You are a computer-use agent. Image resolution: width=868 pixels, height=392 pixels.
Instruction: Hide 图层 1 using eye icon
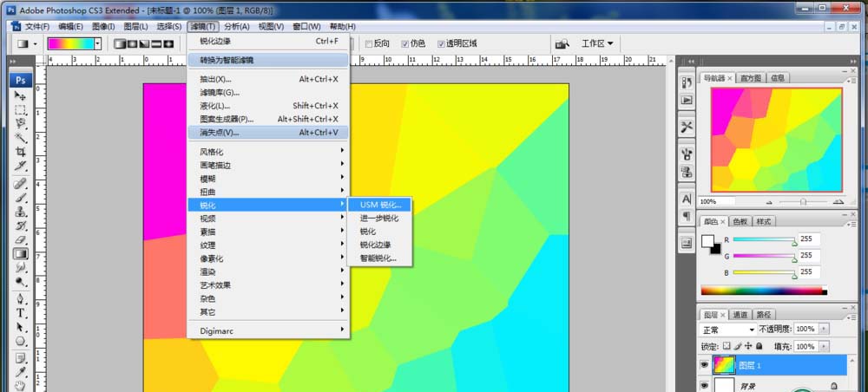704,365
